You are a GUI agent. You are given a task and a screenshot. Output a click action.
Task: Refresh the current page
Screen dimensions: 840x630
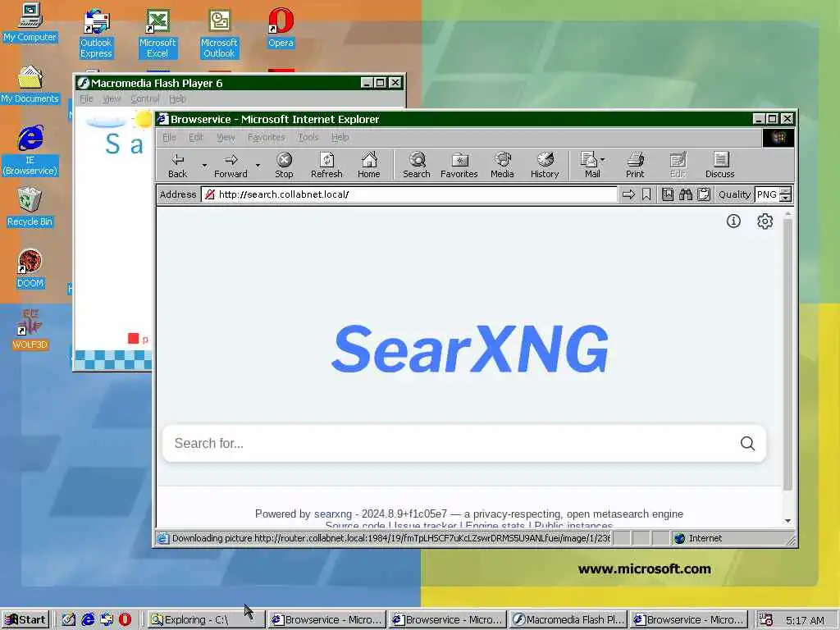point(326,165)
